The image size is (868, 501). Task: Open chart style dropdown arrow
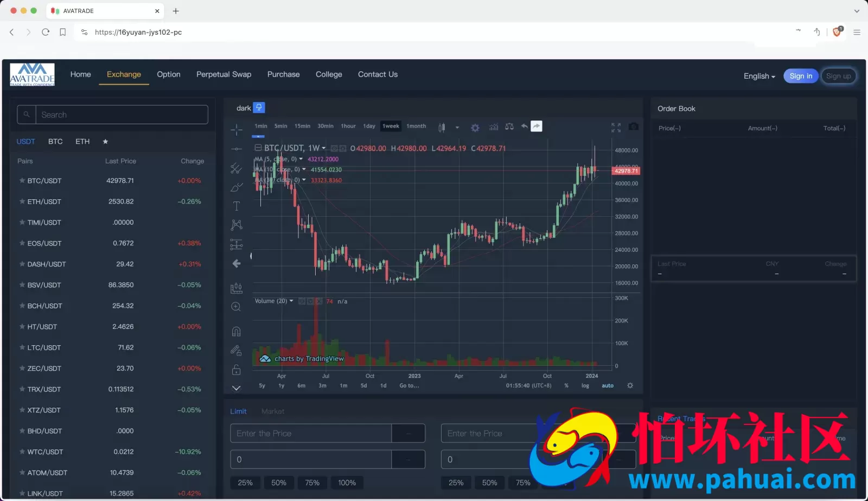[457, 128]
